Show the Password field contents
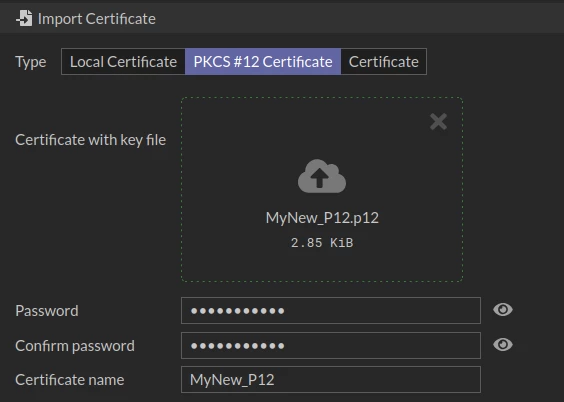The height and width of the screenshot is (402, 564). pyautogui.click(x=502, y=310)
